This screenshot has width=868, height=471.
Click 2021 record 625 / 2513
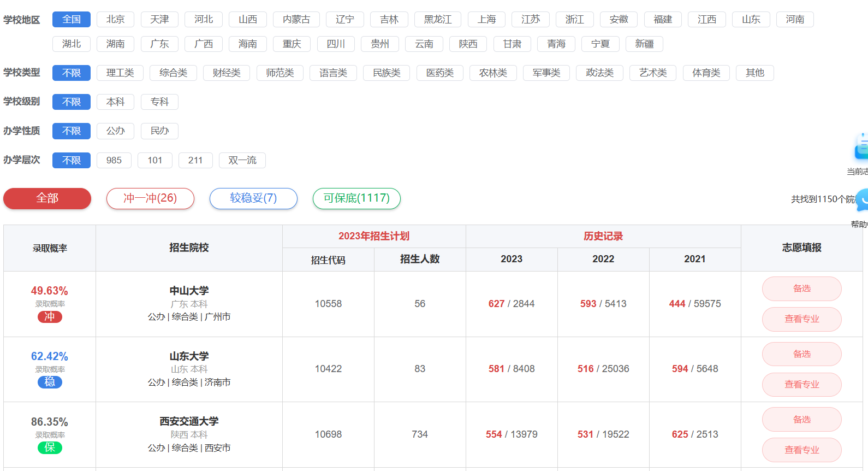[695, 434]
